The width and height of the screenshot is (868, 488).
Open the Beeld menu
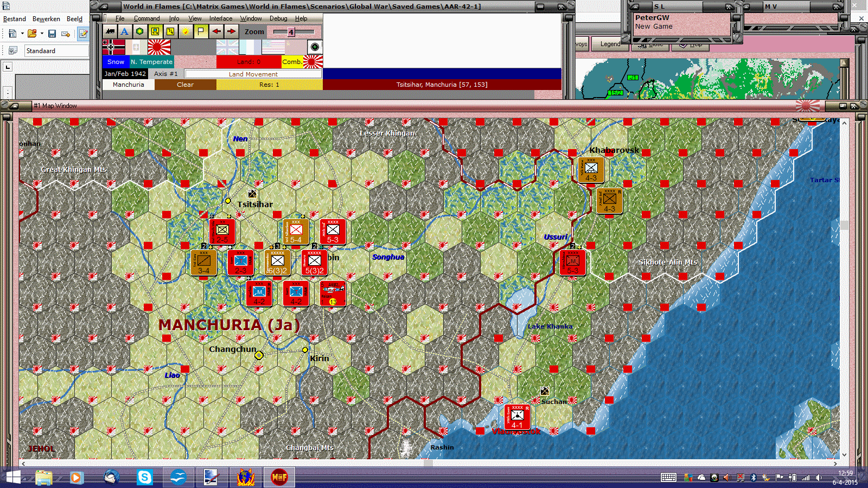coord(74,19)
